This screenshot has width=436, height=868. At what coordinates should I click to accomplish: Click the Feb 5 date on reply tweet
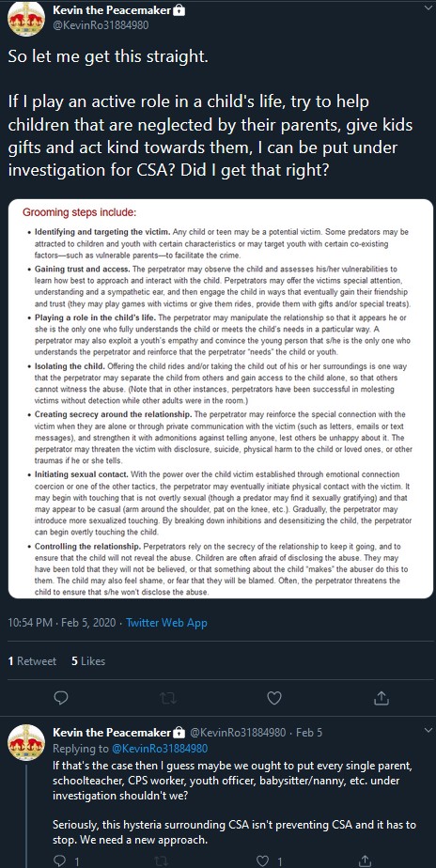click(x=309, y=733)
